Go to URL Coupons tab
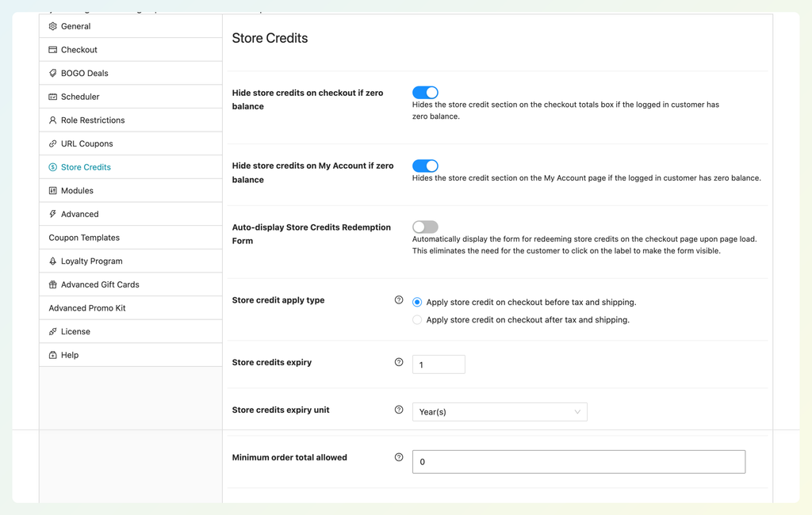The height and width of the screenshot is (515, 812). pos(131,143)
